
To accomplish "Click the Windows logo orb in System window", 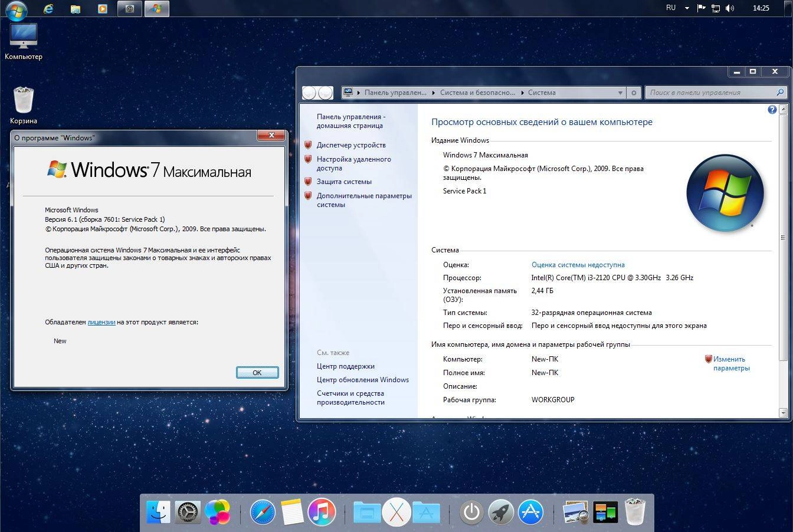I will click(725, 193).
